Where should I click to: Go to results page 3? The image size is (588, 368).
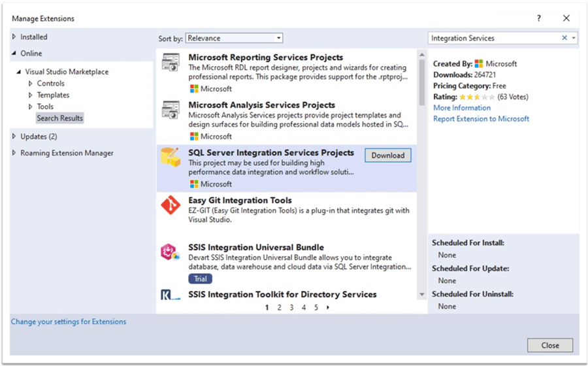tap(291, 307)
